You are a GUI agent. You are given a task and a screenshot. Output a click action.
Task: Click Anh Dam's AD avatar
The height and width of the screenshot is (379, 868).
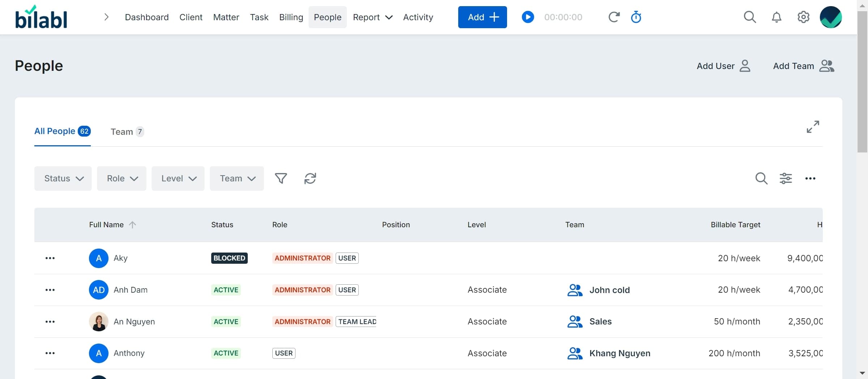pos(98,290)
